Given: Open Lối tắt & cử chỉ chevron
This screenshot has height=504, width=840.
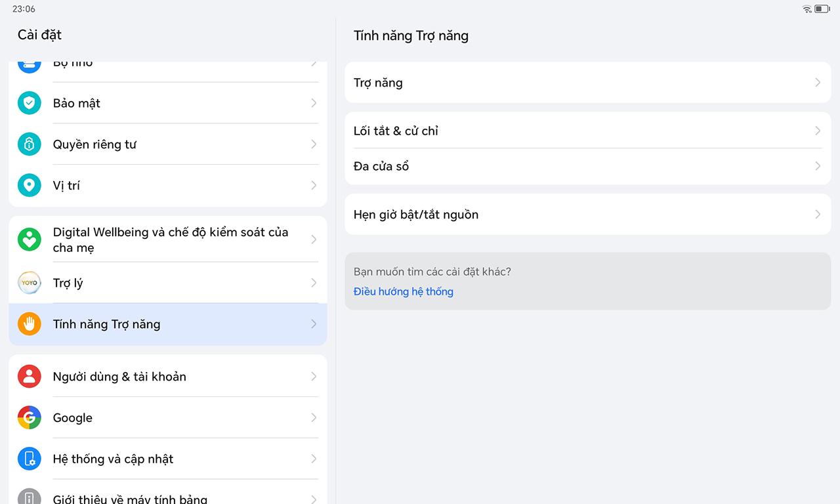Looking at the screenshot, I should (x=818, y=131).
